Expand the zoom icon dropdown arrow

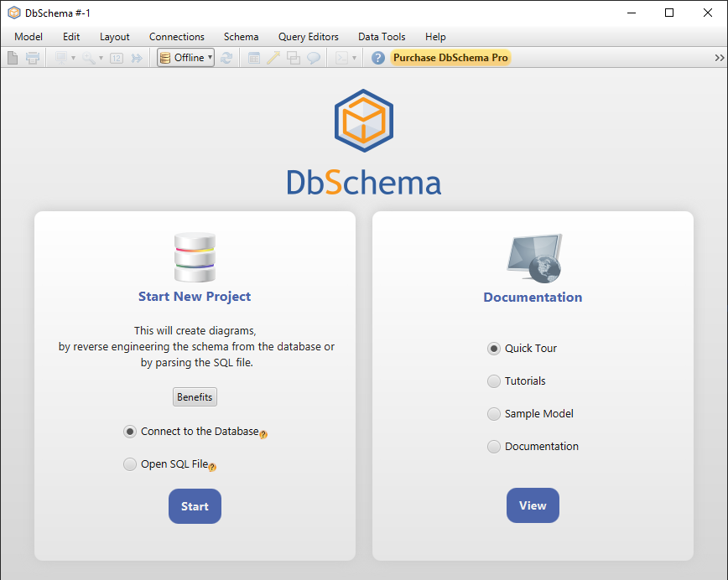[101, 58]
